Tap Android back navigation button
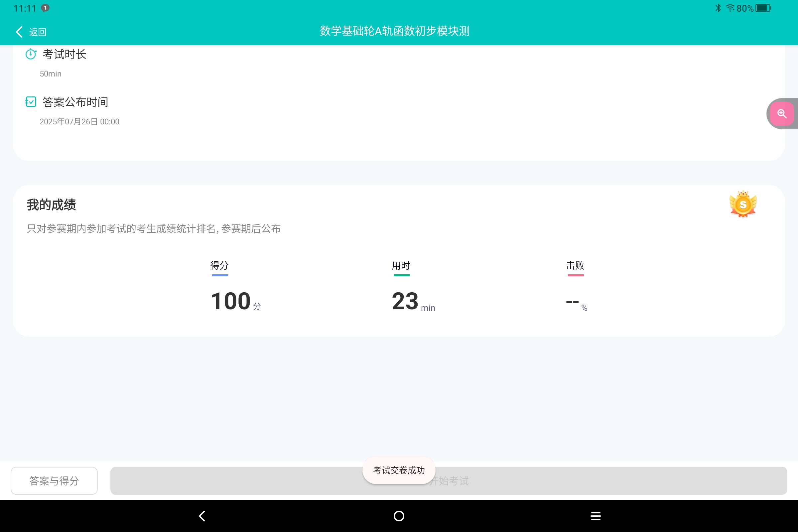The width and height of the screenshot is (798, 532). pyautogui.click(x=202, y=516)
